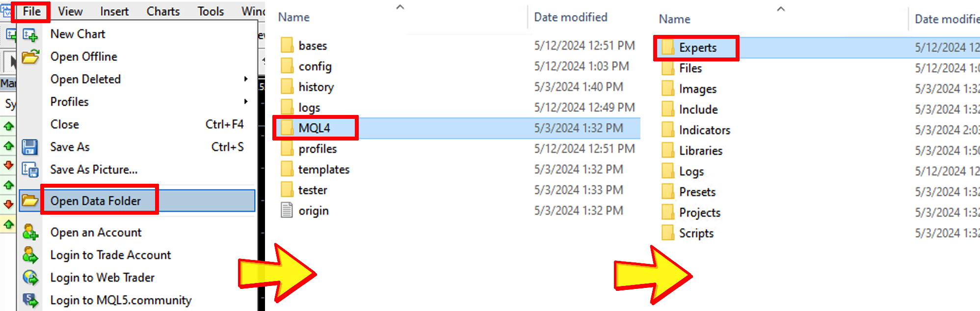Click the Open an Account icon
This screenshot has height=311, width=980.
(30, 232)
